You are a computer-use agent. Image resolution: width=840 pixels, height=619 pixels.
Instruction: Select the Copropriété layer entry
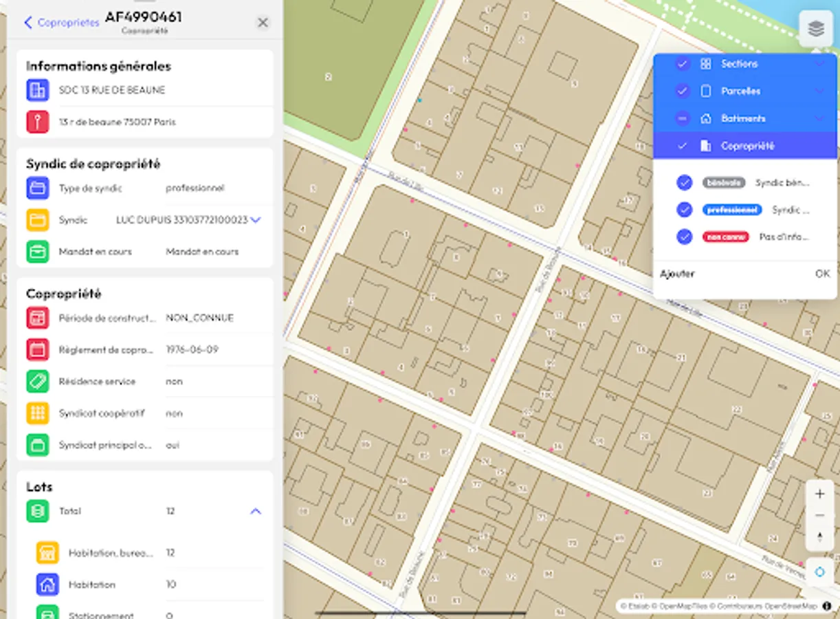747,145
